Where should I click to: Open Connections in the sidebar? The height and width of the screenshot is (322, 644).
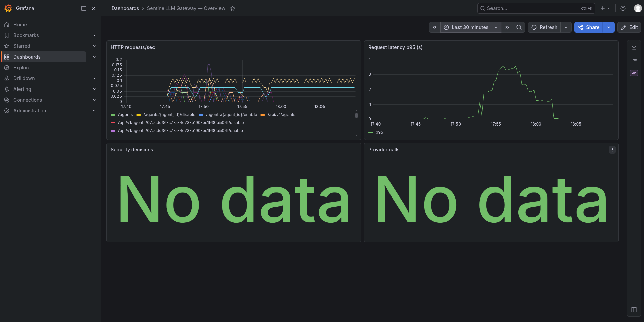point(28,100)
